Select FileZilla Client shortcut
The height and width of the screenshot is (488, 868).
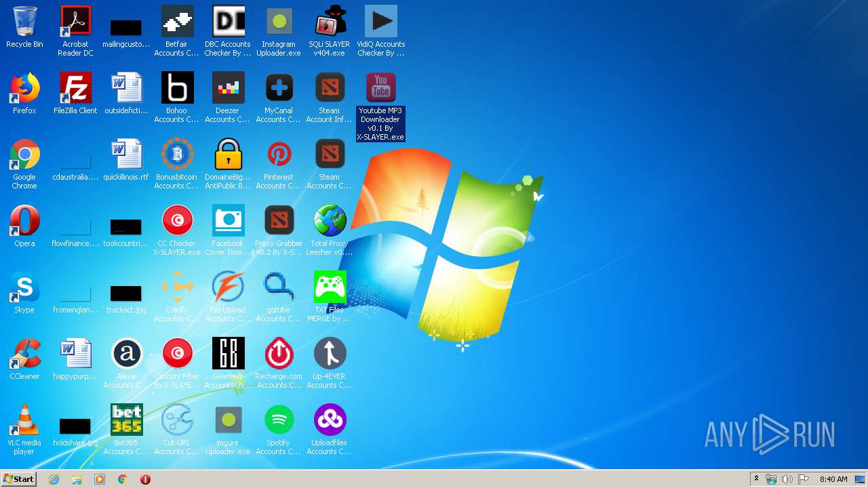tap(75, 94)
